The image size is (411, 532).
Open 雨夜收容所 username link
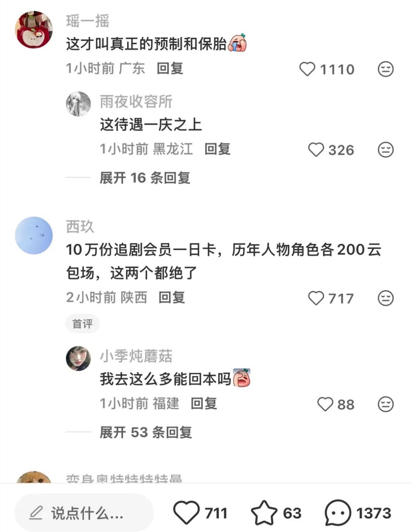(x=136, y=102)
